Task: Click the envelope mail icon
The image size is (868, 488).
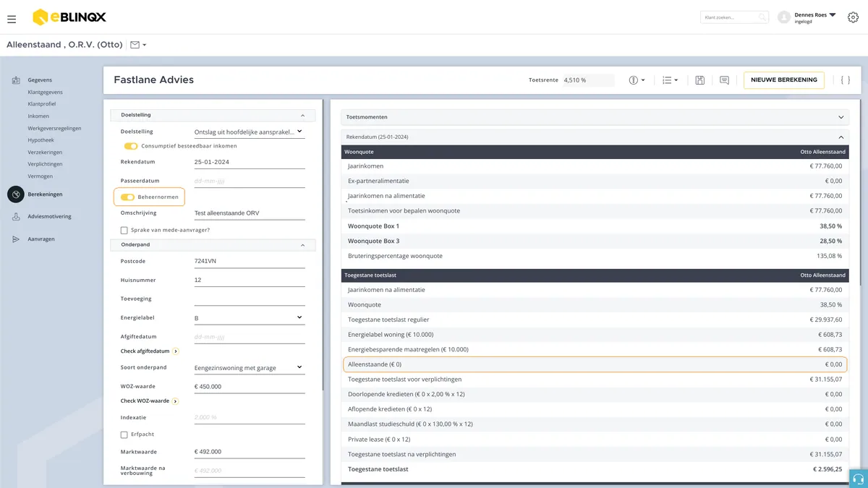Action: (x=135, y=45)
